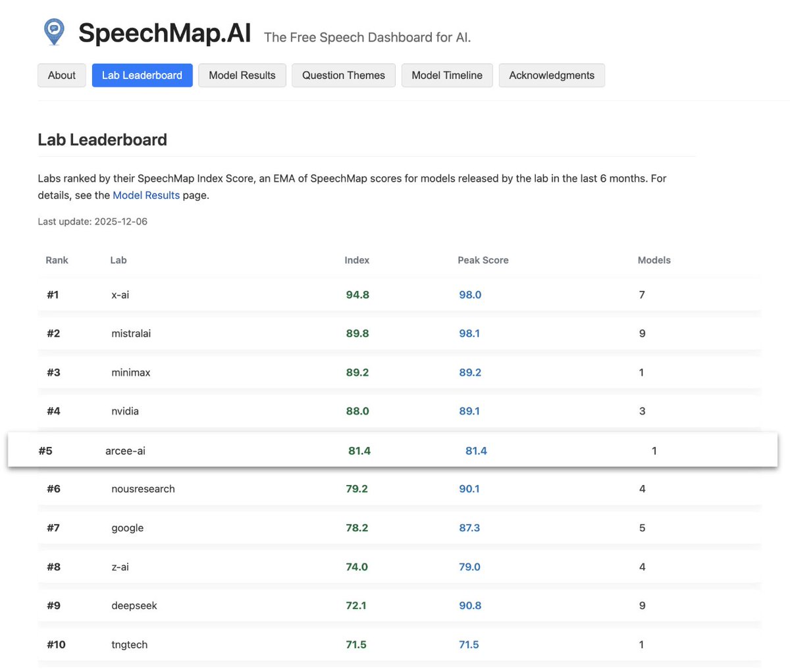Click the Last update date text
The height and width of the screenshot is (672, 790).
93,221
